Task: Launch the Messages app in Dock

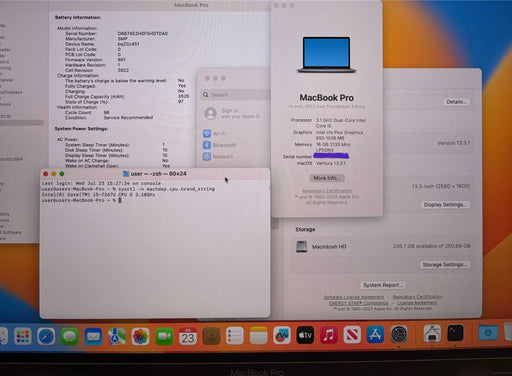Action: (x=70, y=336)
